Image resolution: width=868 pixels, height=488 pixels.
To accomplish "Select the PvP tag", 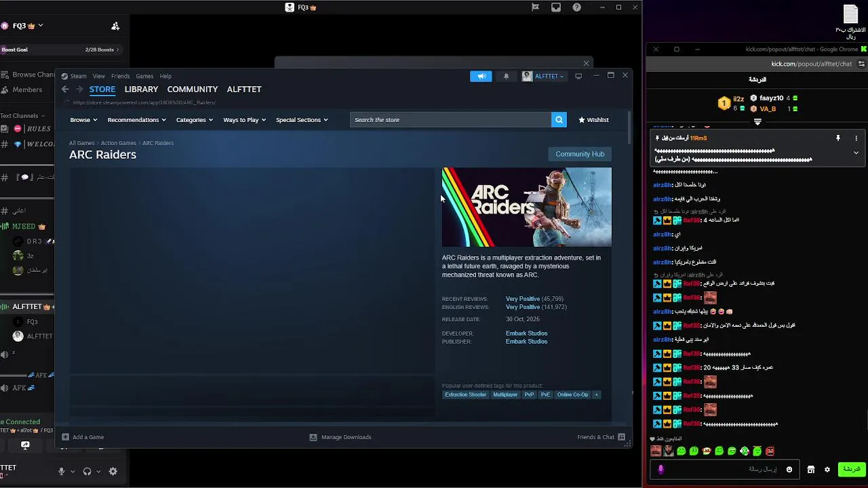I will 529,394.
